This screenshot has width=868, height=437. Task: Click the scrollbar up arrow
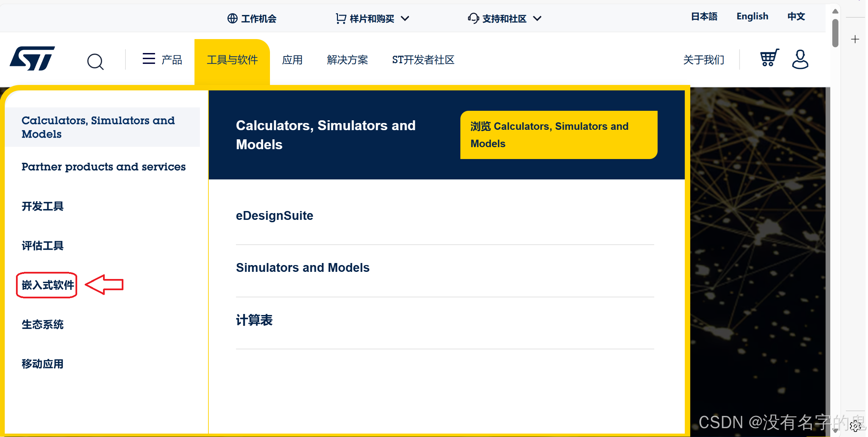[835, 11]
